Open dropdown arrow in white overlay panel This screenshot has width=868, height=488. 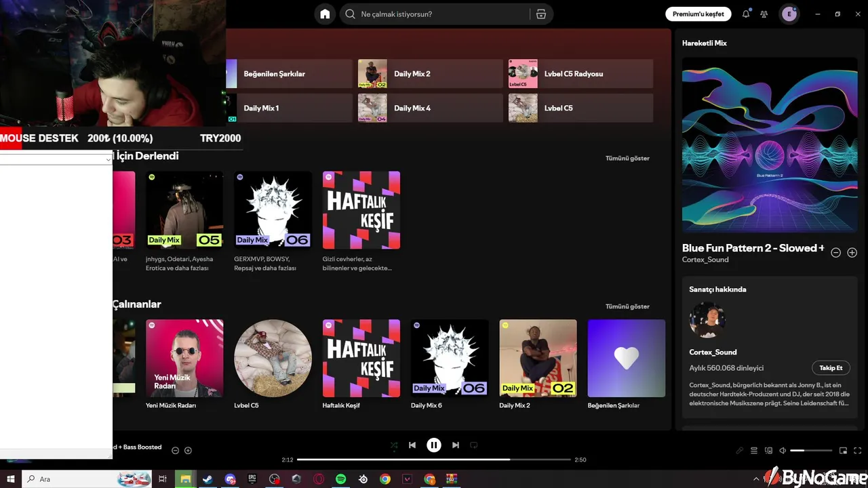[108, 159]
